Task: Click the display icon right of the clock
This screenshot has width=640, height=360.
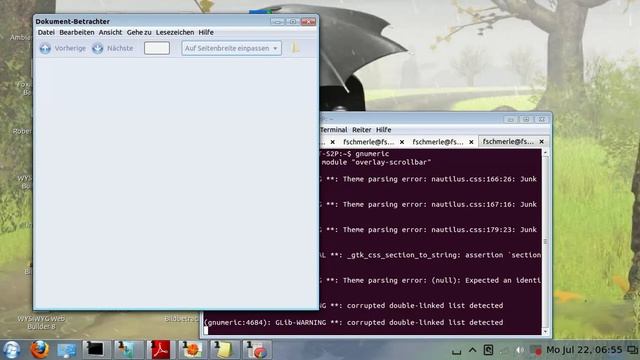Action: click(632, 350)
